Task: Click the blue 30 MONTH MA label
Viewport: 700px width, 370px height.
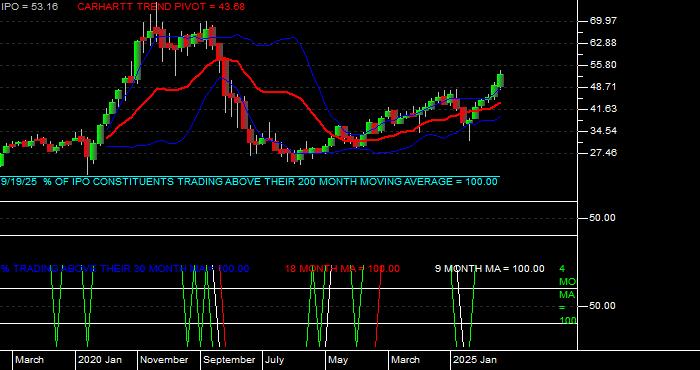Action: [125, 269]
